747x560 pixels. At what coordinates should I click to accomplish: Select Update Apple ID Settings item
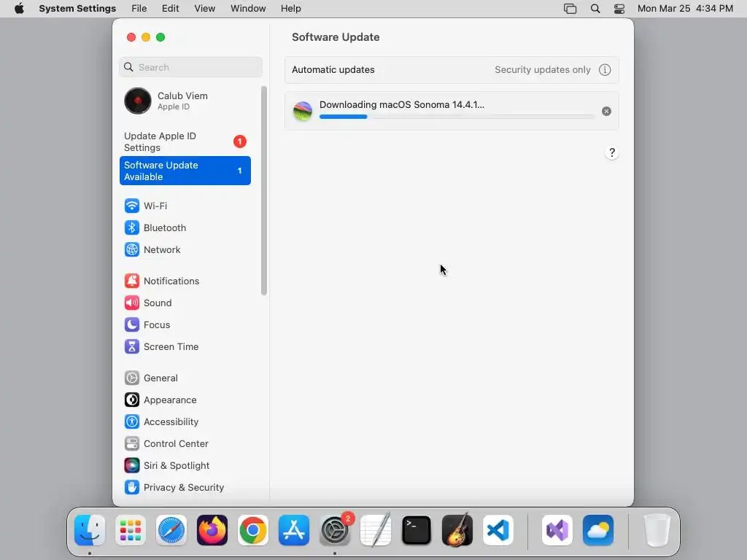pos(185,142)
